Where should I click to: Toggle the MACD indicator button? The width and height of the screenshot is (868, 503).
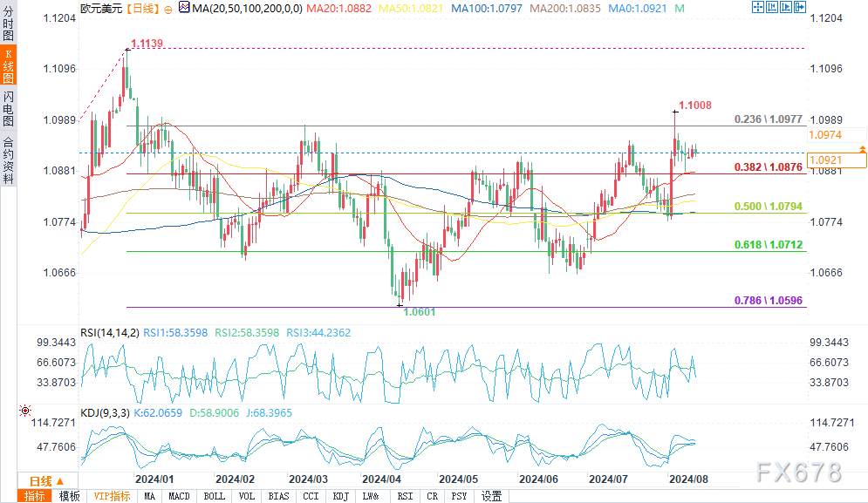point(179,496)
